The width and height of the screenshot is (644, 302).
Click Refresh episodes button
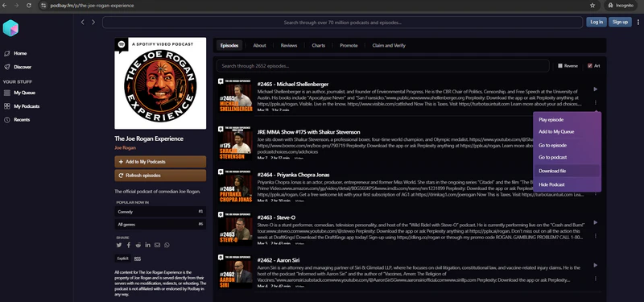[160, 176]
